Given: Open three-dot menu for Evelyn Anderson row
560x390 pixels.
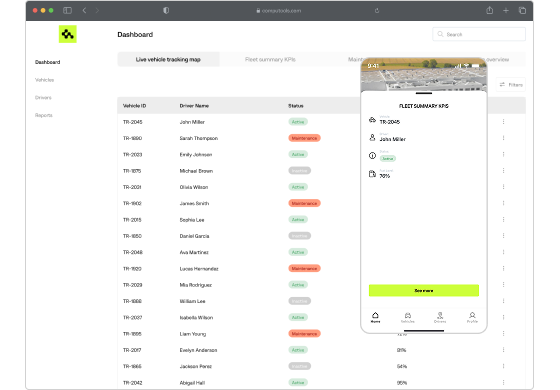Looking at the screenshot, I should pos(503,350).
